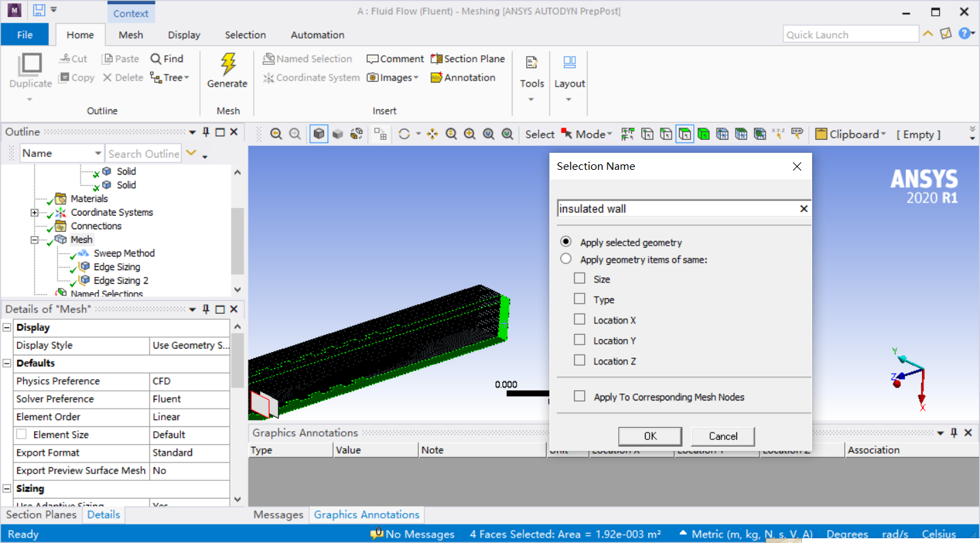Select the highlighted Face selection filter
The height and width of the screenshot is (543, 980).
click(685, 134)
